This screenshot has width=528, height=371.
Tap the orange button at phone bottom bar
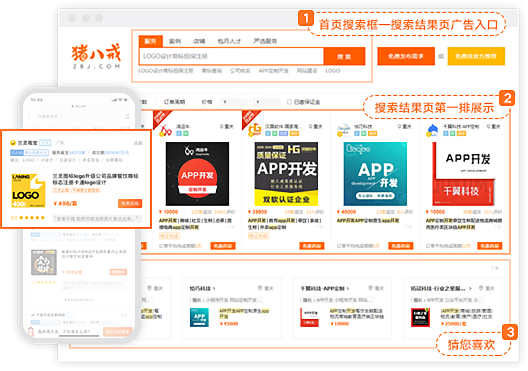coord(118,332)
